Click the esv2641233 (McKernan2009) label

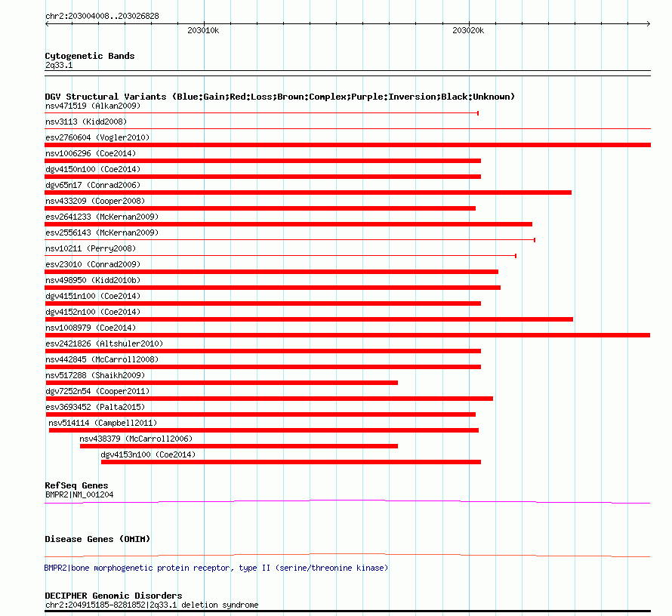(102, 217)
